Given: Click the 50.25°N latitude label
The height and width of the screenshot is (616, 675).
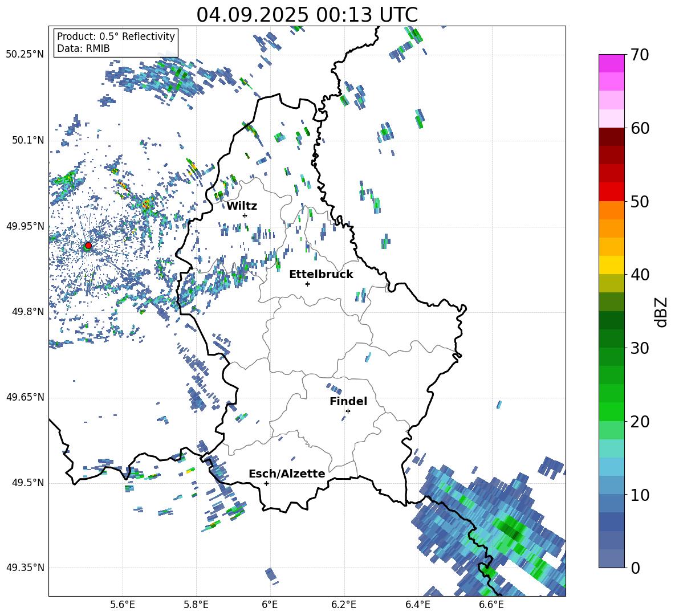Looking at the screenshot, I should pos(25,55).
